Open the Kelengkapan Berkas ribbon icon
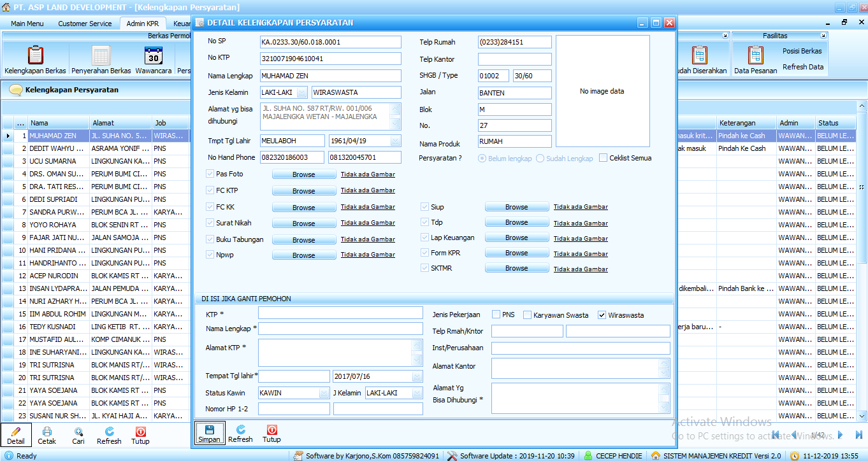The width and height of the screenshot is (868, 461). [35, 55]
